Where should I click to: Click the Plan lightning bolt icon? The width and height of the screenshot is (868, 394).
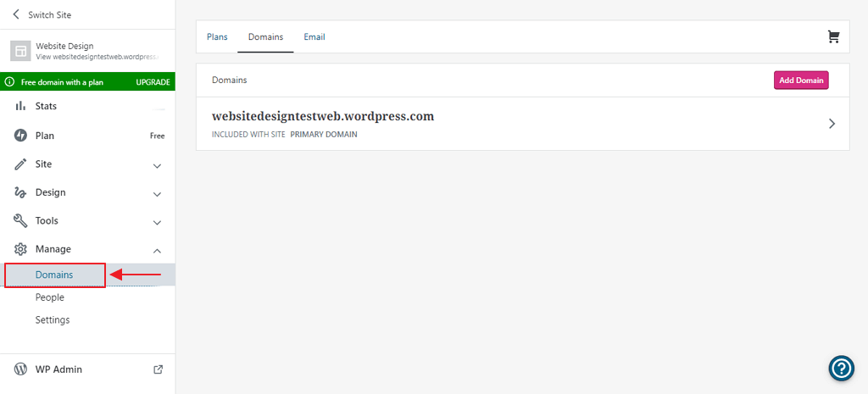click(20, 136)
